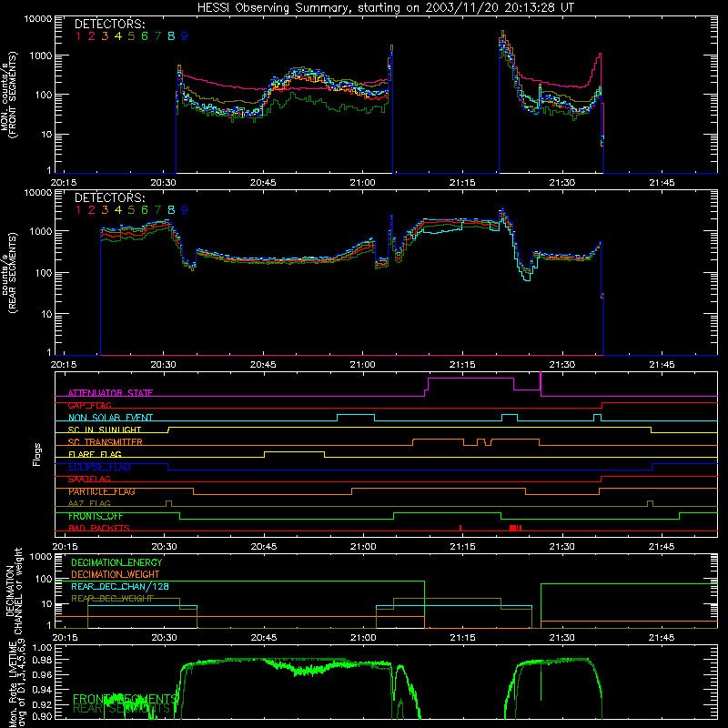
Task: Click green detector 6 in front segments legend
Action: click(x=145, y=36)
